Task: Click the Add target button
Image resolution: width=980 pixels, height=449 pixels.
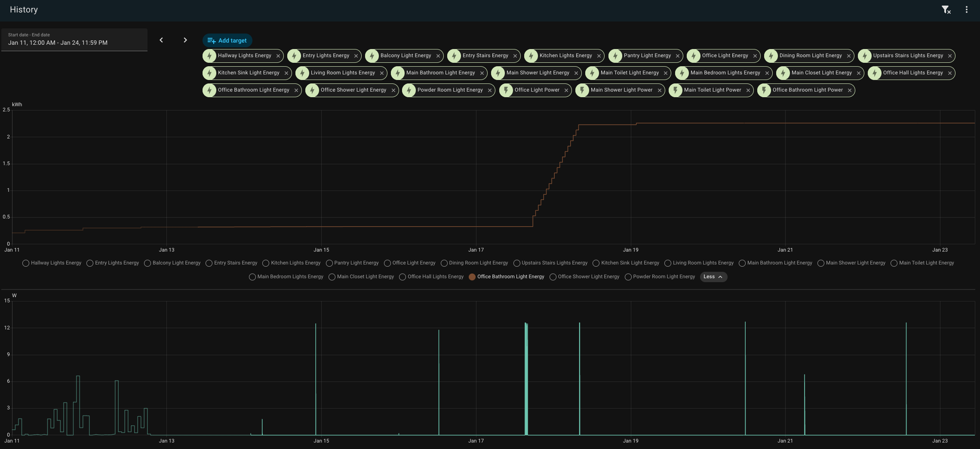Action: tap(227, 40)
